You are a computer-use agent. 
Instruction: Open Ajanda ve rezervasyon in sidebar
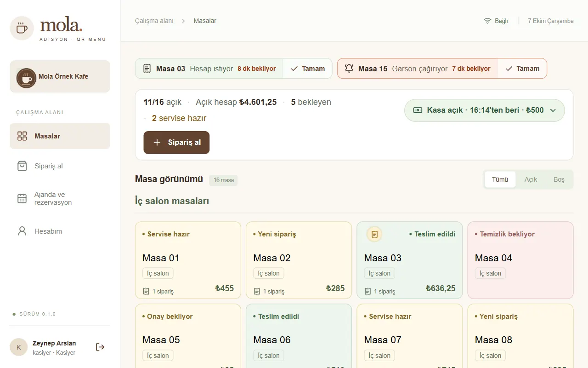(60, 198)
